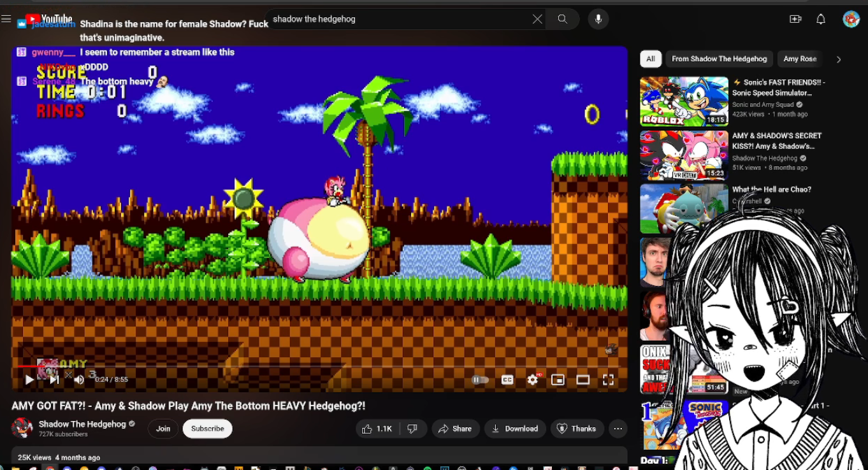Open the YouTube guide hamburger menu
868x470 pixels.
[x=6, y=19]
